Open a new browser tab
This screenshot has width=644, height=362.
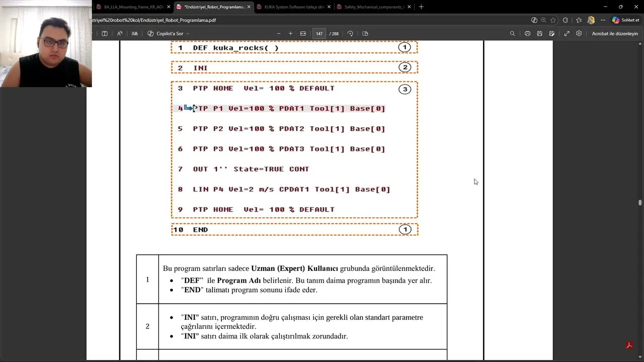421,7
